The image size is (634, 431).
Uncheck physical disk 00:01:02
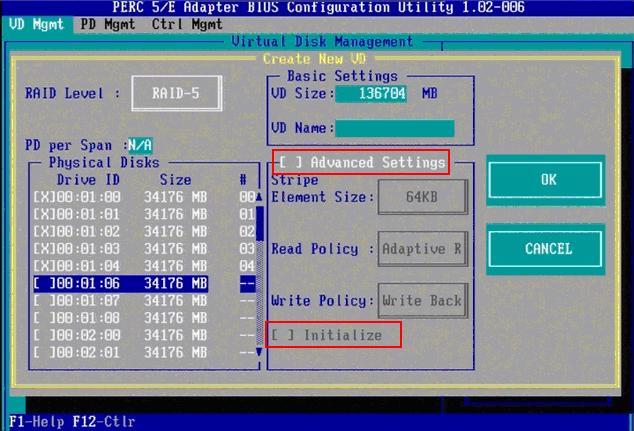tap(44, 232)
